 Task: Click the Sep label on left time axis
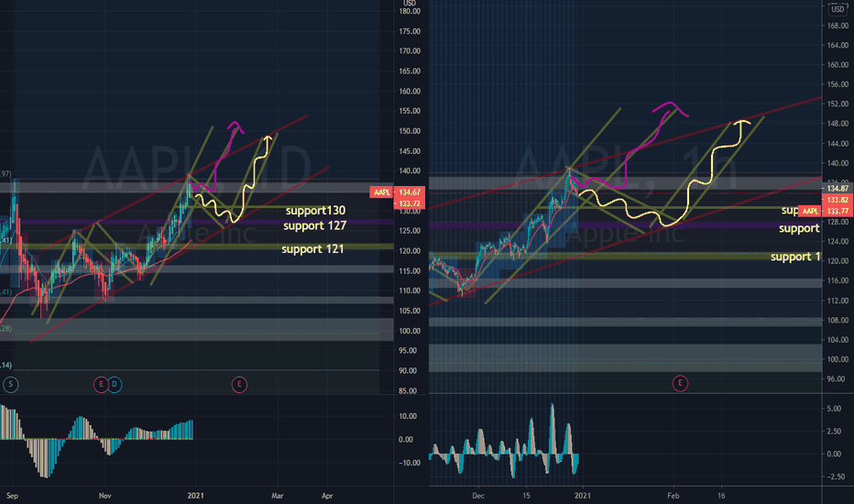point(12,496)
